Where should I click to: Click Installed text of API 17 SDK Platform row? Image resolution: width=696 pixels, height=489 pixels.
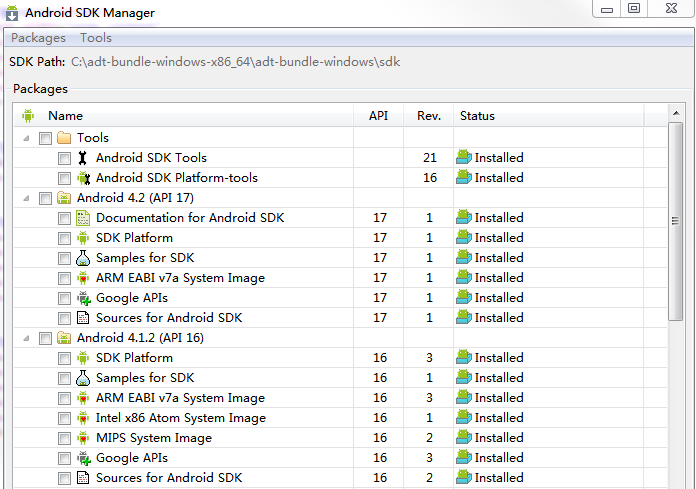click(499, 238)
